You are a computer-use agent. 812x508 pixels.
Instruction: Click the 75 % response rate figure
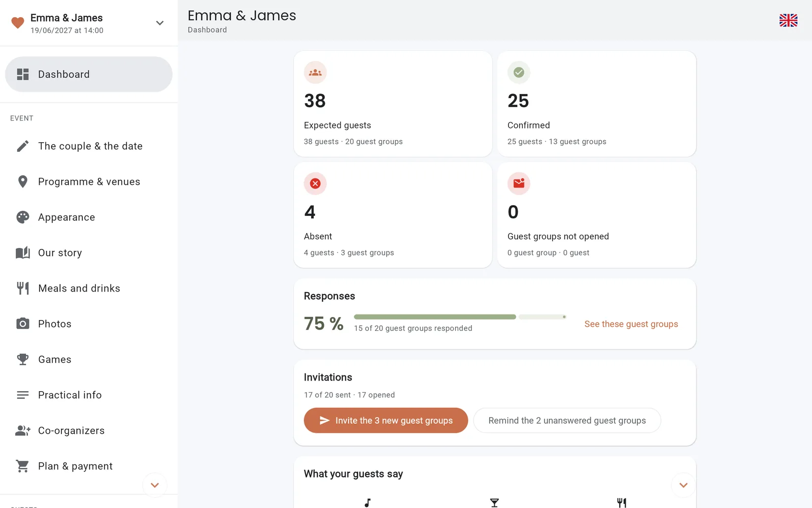coord(324,324)
